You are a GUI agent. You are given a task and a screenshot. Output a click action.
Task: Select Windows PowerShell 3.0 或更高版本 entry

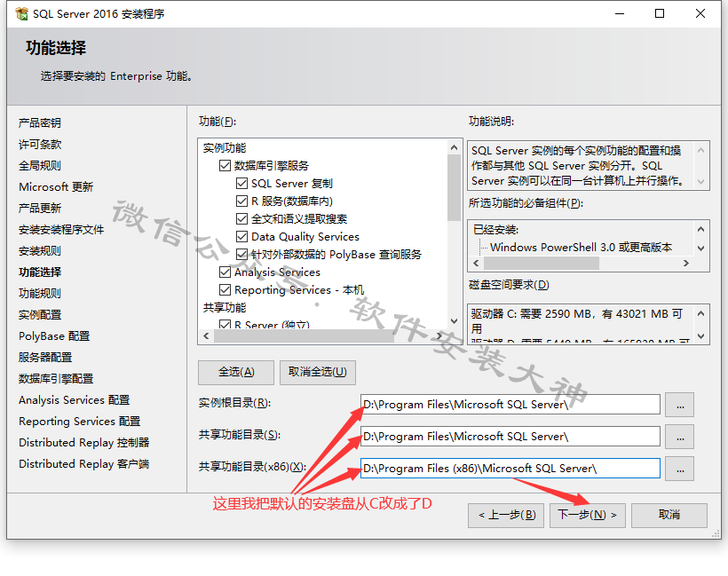pos(581,248)
